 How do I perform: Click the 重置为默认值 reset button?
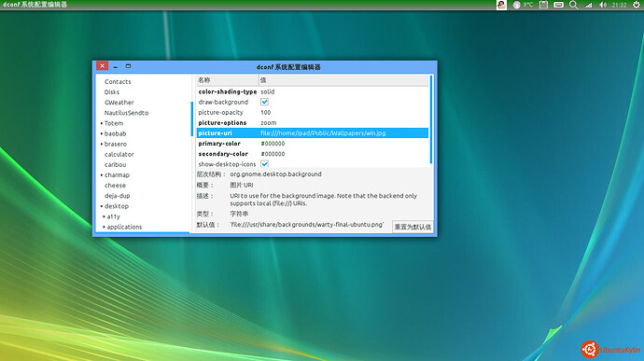click(x=413, y=227)
